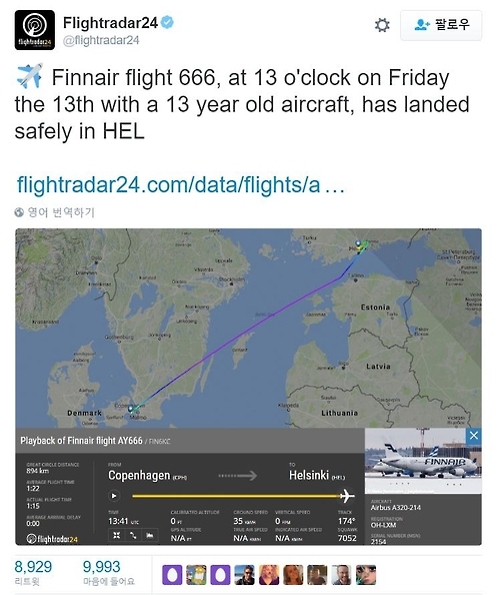Viewport: 499px width, 595px height.
Task: Close the flight playback panel
Action: point(474,436)
